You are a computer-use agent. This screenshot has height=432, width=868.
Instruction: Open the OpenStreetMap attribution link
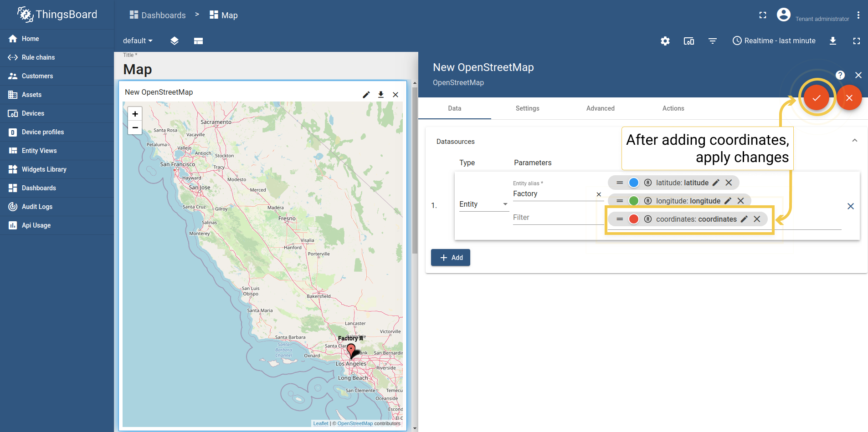(x=355, y=423)
